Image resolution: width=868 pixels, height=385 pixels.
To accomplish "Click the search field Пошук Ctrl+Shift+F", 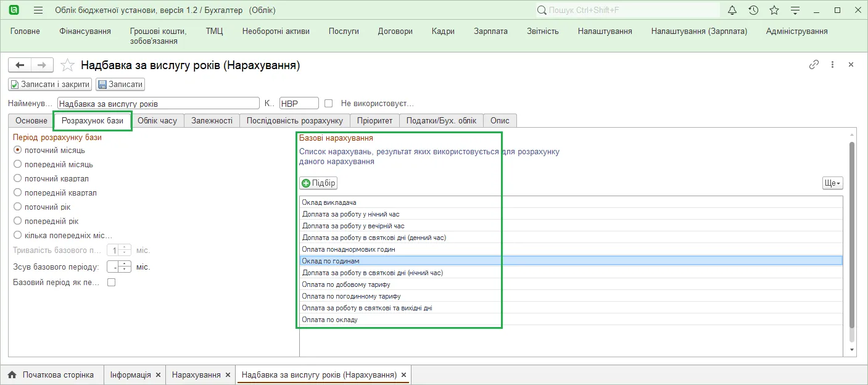I will point(627,10).
